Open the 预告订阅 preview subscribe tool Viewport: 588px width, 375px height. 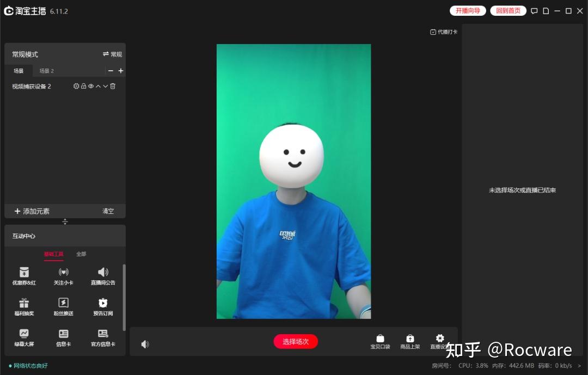click(x=103, y=307)
